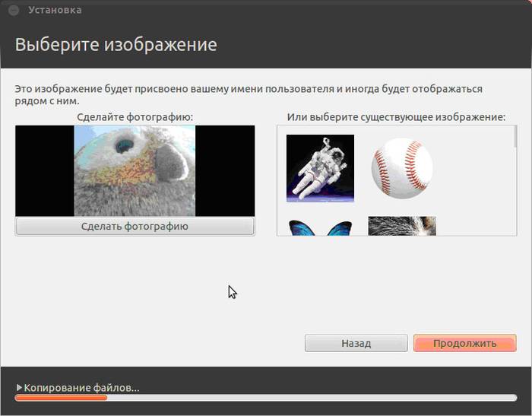Click the installation progress bar

[x=266, y=398]
